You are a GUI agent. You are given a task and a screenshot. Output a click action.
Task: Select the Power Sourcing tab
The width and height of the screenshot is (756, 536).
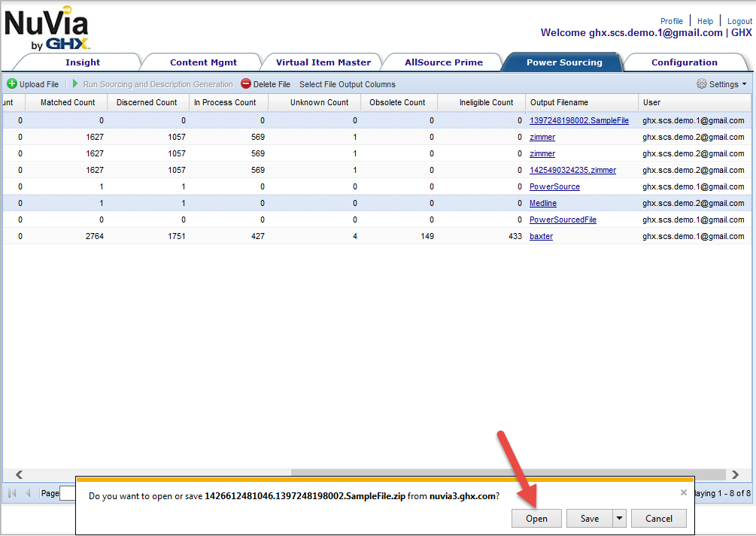(x=564, y=62)
